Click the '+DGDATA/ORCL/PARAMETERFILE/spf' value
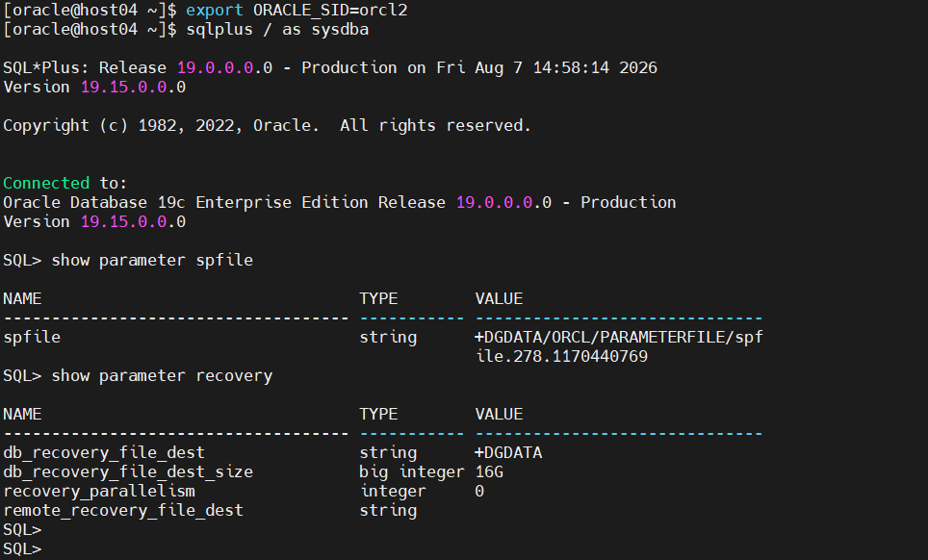 point(618,337)
